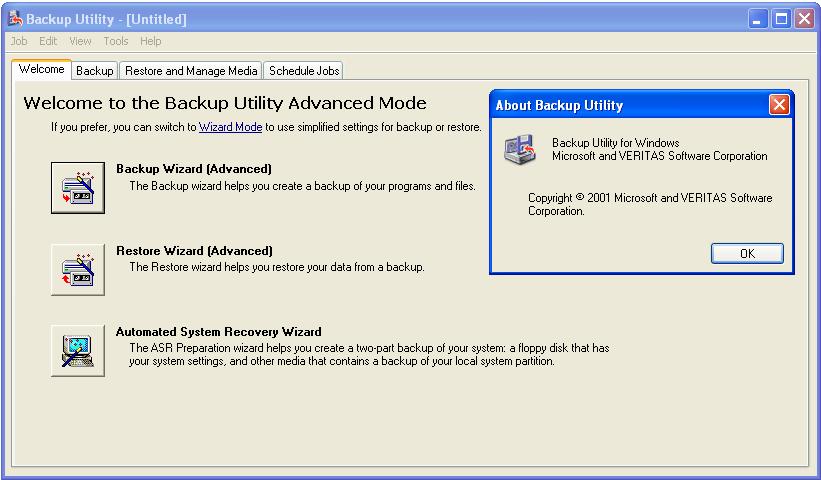Switch to the Backup tab
This screenshot has height=480, width=821.
point(94,71)
